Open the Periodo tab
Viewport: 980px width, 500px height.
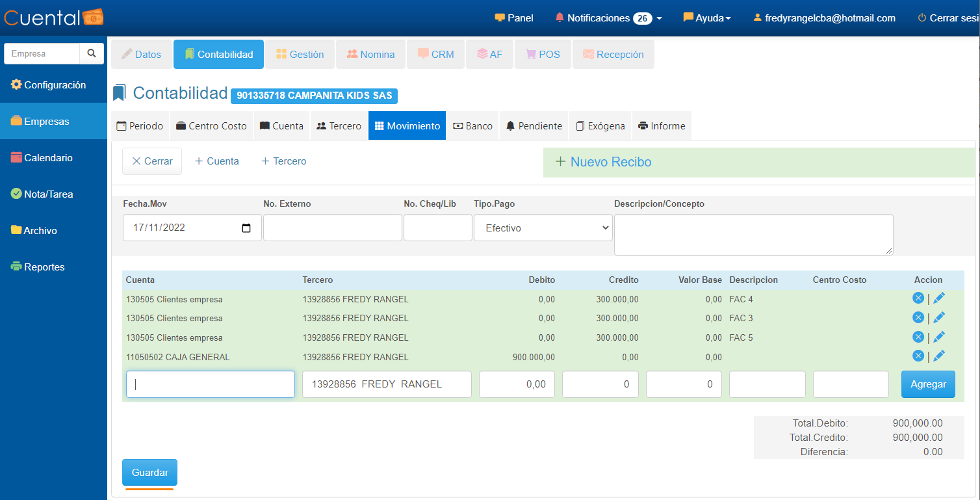140,126
